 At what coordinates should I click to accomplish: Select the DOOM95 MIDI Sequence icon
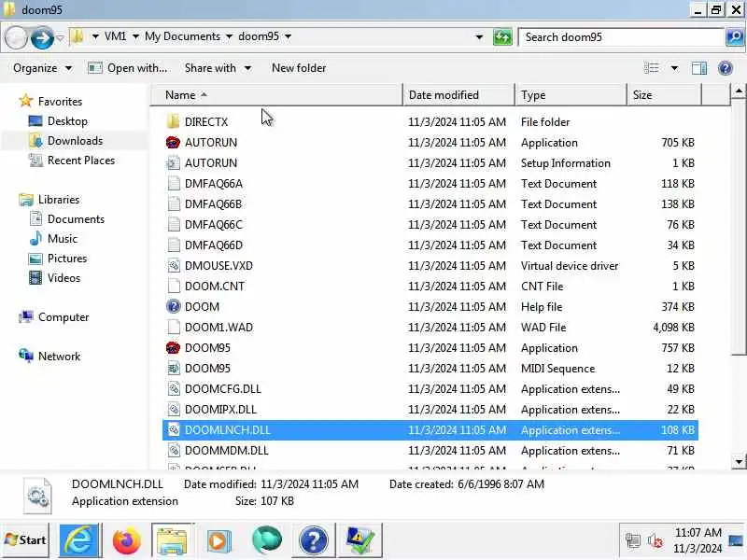pos(174,368)
